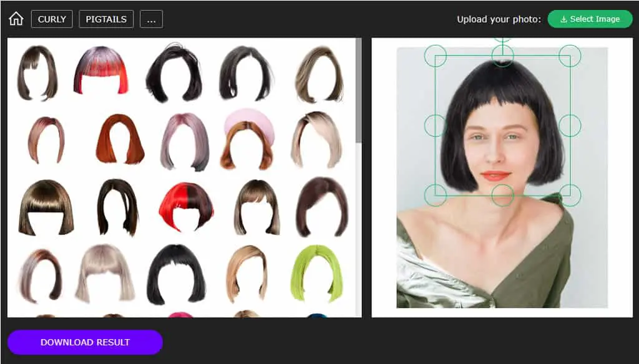Open the CURLY hairstyle category
This screenshot has height=364, width=639.
pyautogui.click(x=52, y=19)
